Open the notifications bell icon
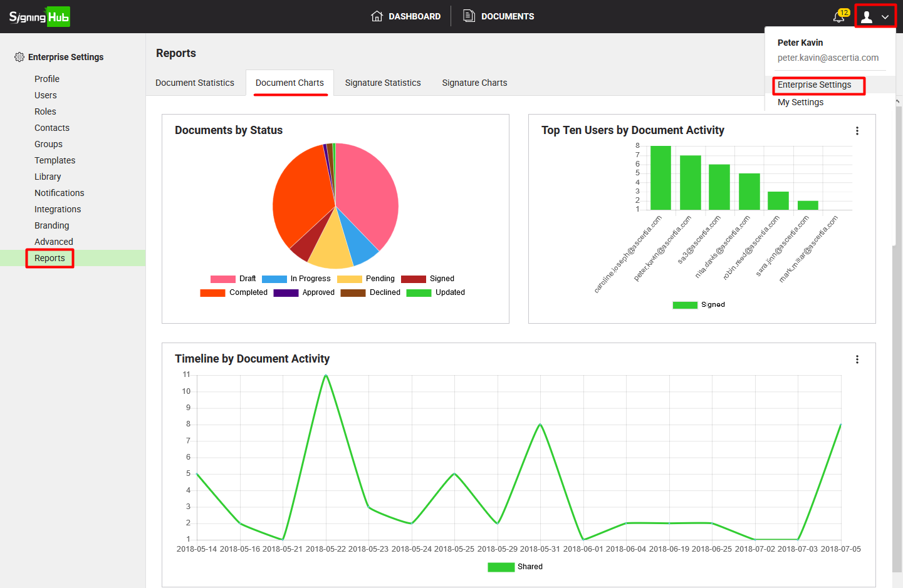The height and width of the screenshot is (588, 903). 838,17
